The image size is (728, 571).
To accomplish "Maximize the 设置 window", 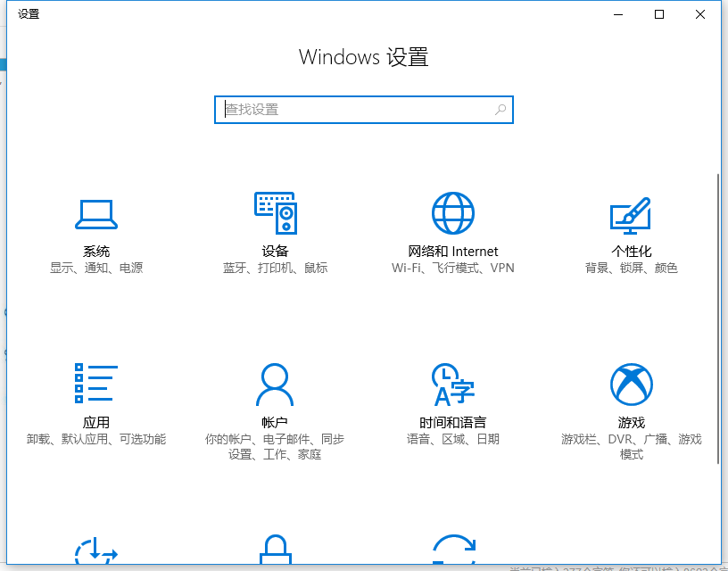I will pos(658,14).
